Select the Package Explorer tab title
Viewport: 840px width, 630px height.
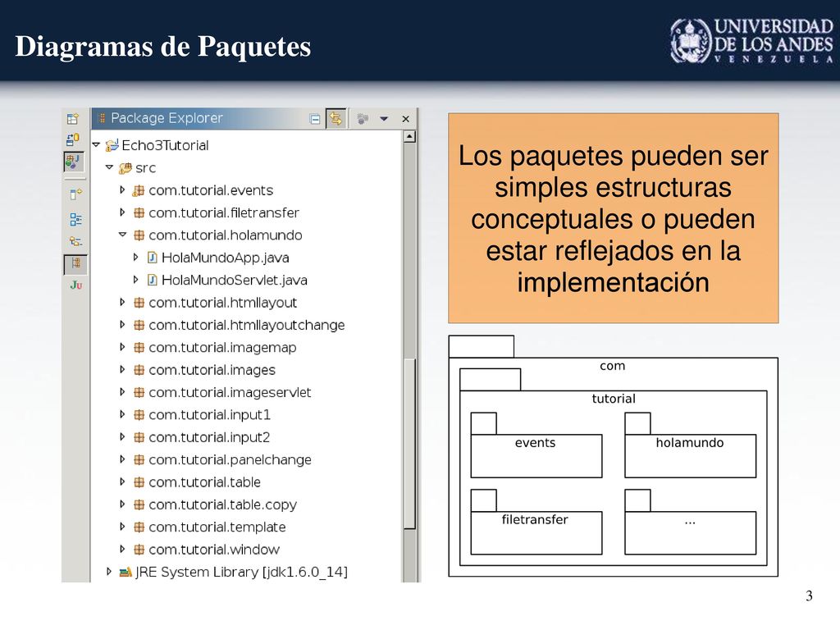167,118
